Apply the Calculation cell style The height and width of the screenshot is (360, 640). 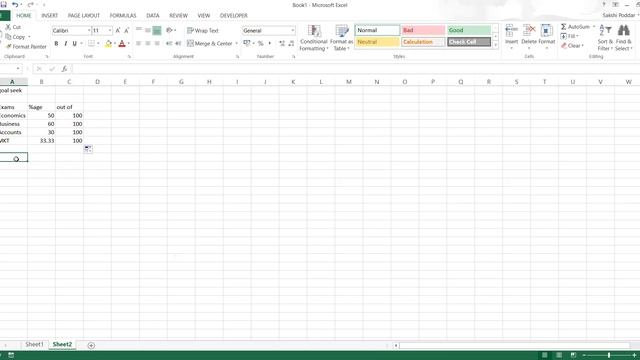(x=423, y=42)
